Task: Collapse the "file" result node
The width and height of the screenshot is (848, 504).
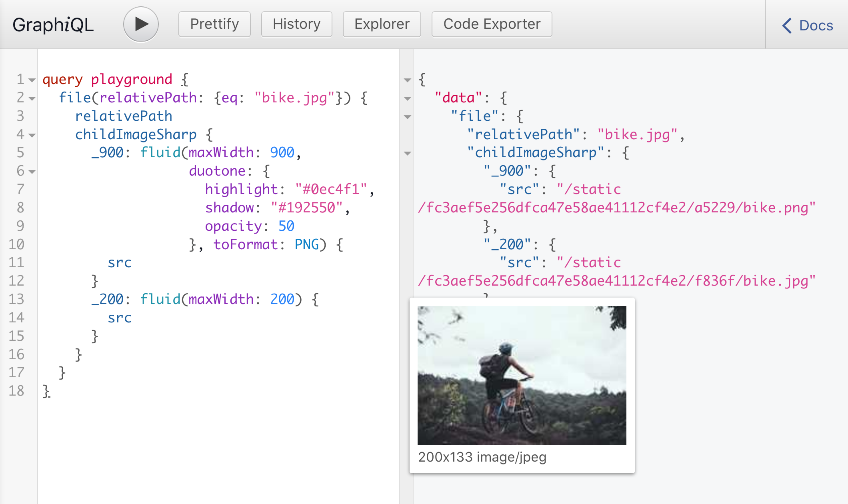Action: [x=408, y=117]
